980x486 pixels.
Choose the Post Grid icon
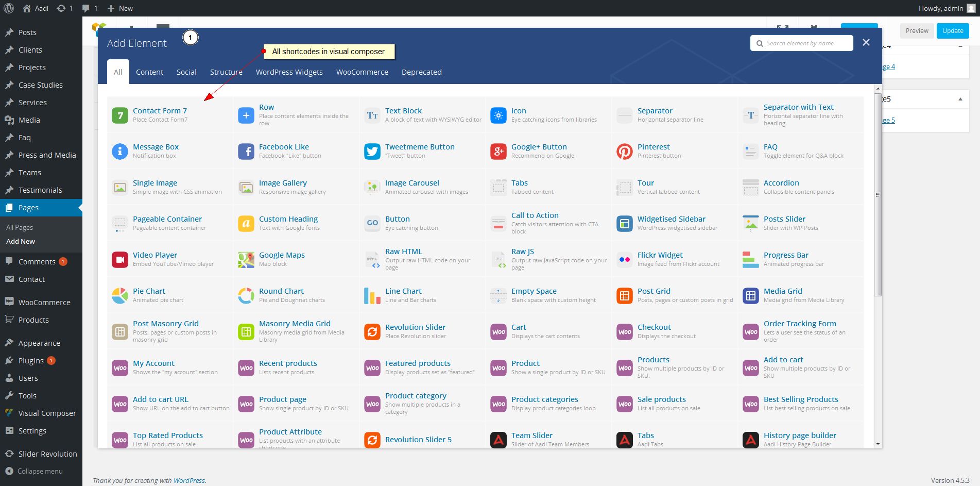(x=625, y=295)
